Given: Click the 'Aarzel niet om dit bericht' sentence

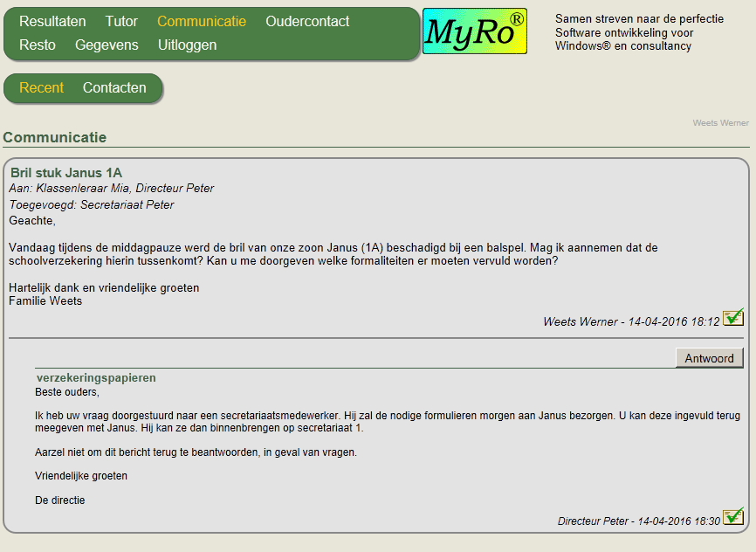Looking at the screenshot, I should 196,452.
